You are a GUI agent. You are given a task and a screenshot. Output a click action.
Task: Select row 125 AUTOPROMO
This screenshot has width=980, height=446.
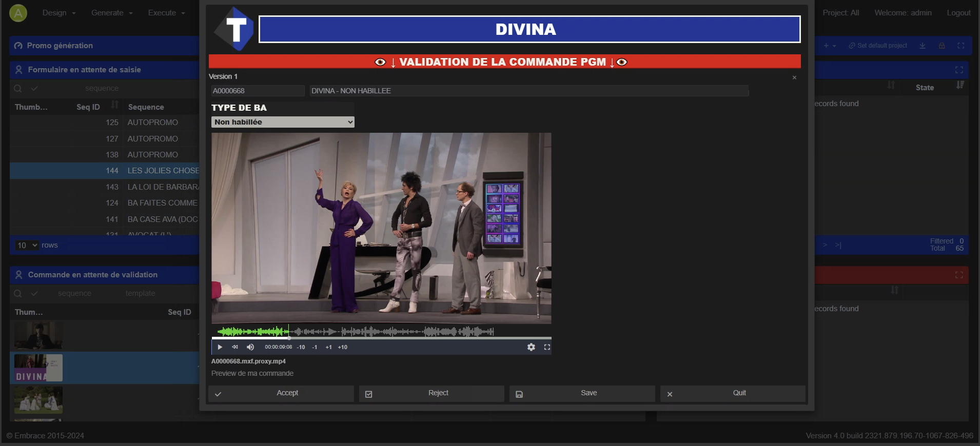(x=104, y=123)
